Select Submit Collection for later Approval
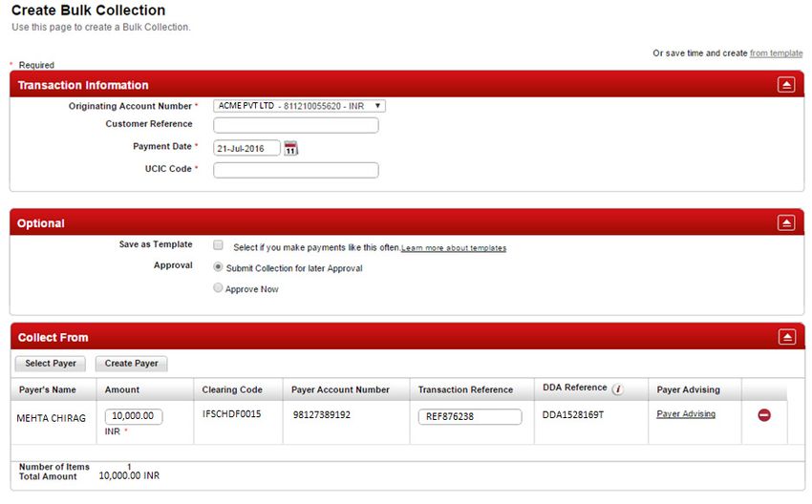 [218, 267]
